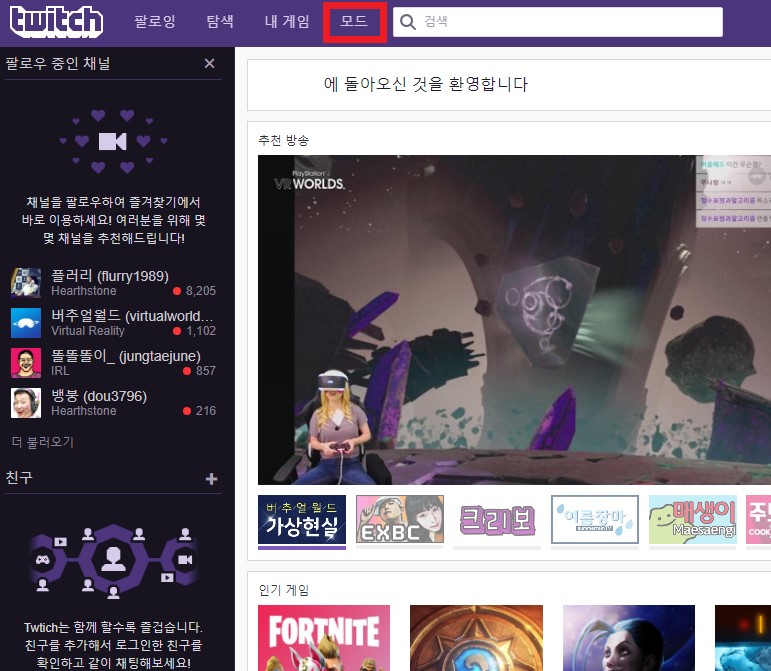Open the 내 게임 menu item
Screen dimensions: 771x671
click(x=287, y=21)
